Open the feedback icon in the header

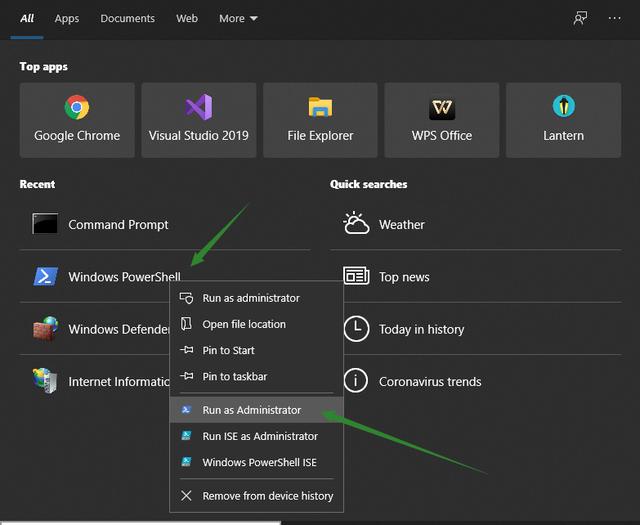coord(580,18)
